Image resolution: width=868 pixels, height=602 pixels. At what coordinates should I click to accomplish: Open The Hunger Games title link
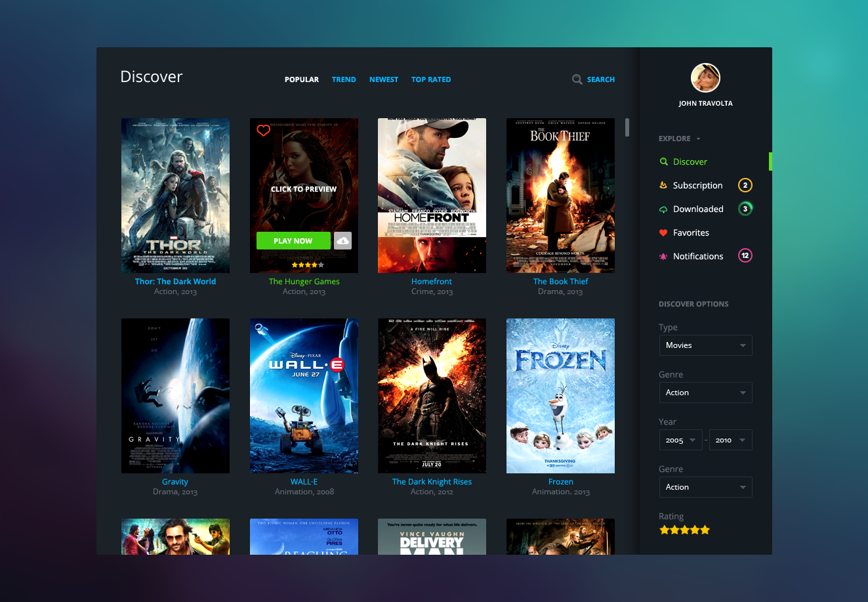[x=304, y=281]
